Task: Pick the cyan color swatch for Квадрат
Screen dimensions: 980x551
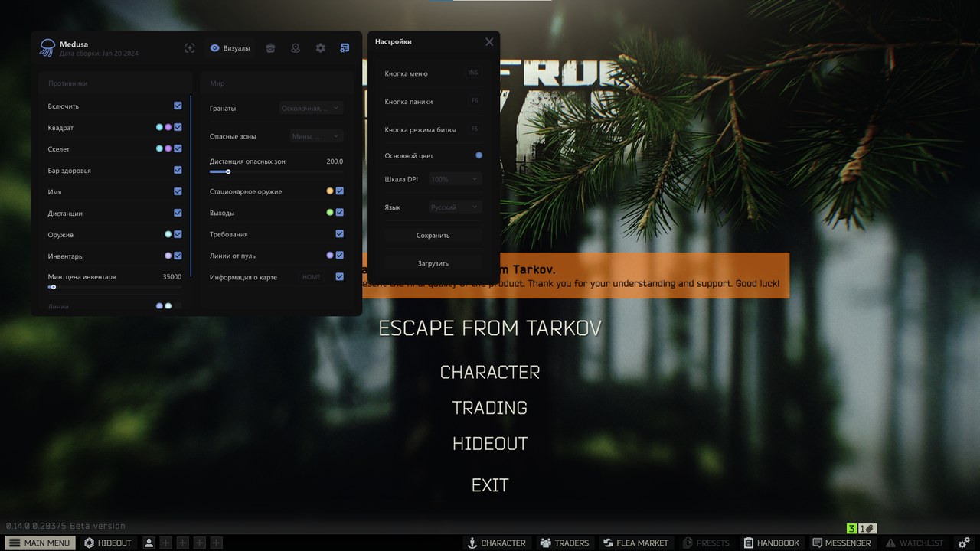Action: [x=159, y=127]
